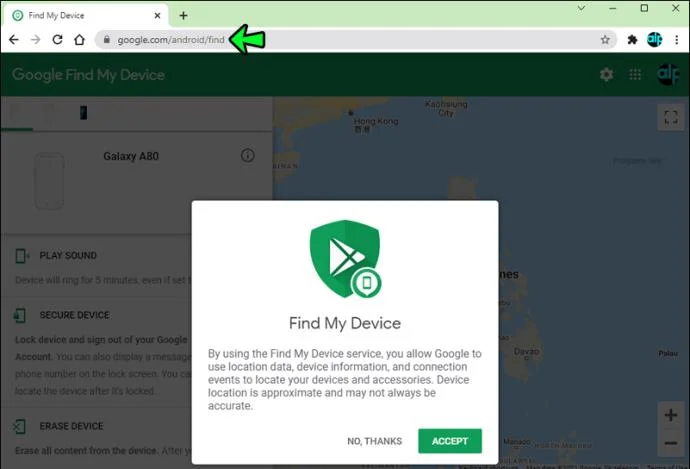Click the Kaohsiung City map label
690x469 pixels.
coord(446,108)
